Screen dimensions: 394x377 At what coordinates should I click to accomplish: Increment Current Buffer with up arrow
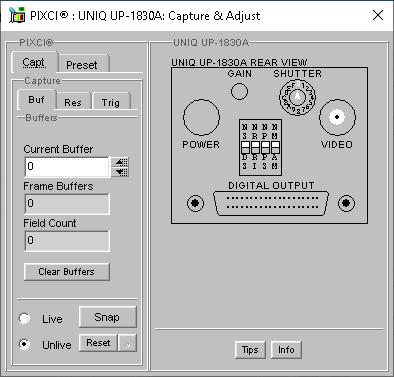120,162
